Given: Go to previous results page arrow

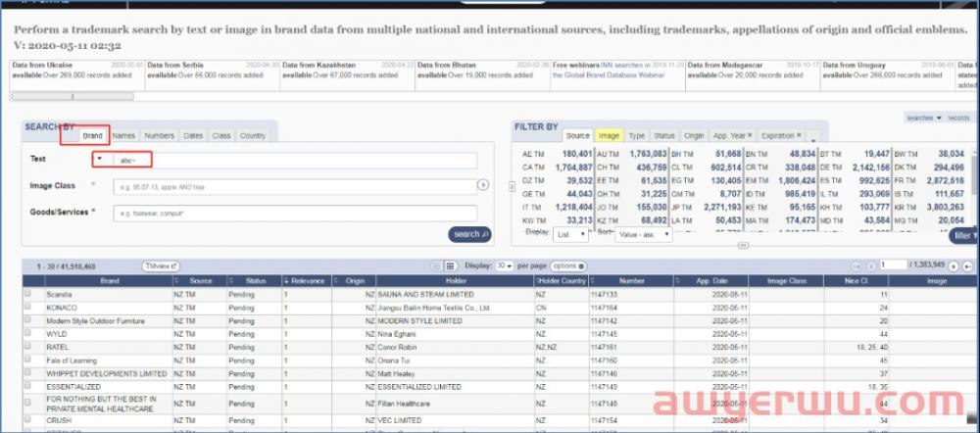Looking at the screenshot, I should (870, 266).
